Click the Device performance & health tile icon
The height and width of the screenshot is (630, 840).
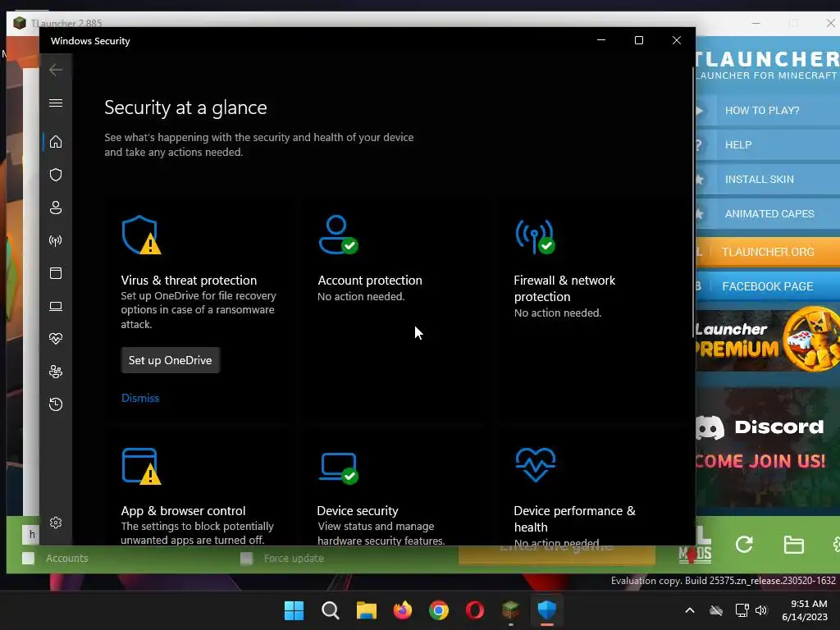536,465
